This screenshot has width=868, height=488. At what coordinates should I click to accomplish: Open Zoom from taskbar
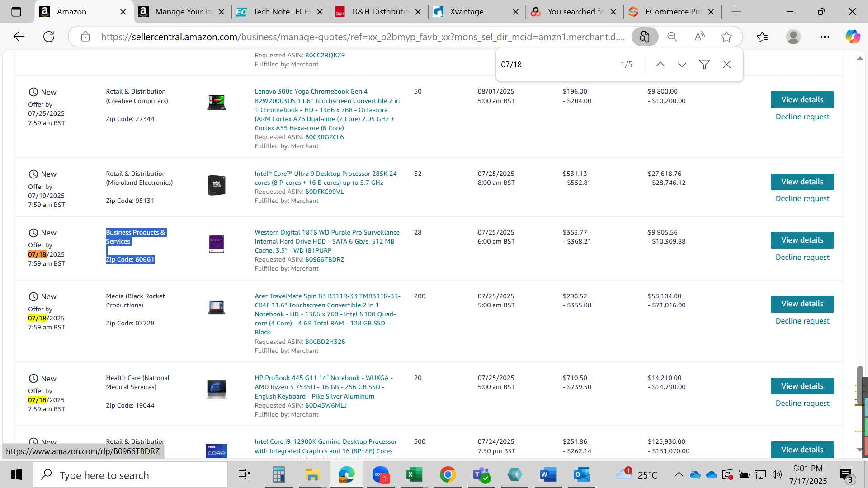[381, 474]
